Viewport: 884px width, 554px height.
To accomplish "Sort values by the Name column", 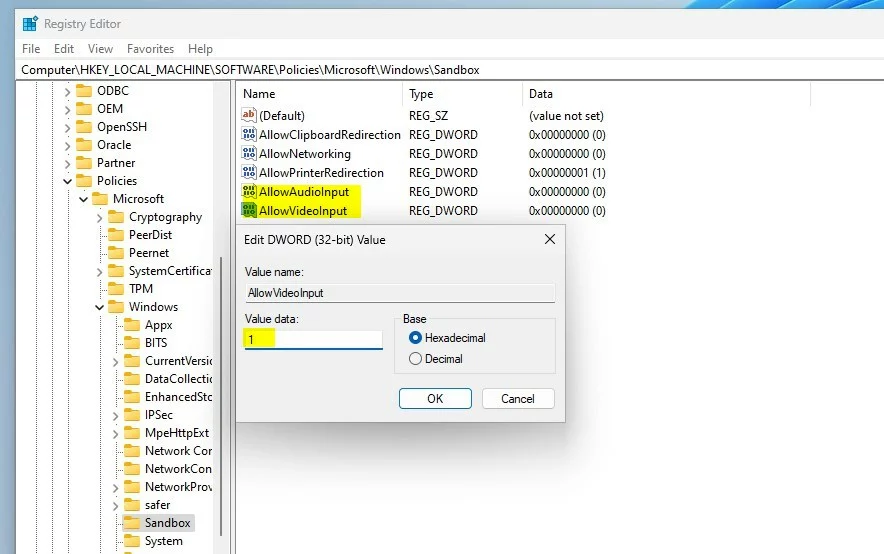I will (x=319, y=94).
